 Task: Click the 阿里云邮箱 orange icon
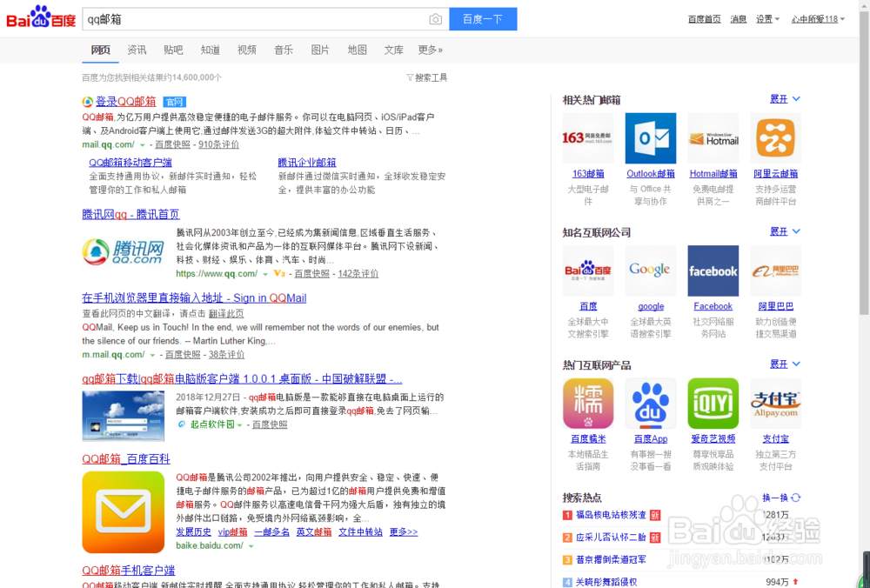point(776,138)
